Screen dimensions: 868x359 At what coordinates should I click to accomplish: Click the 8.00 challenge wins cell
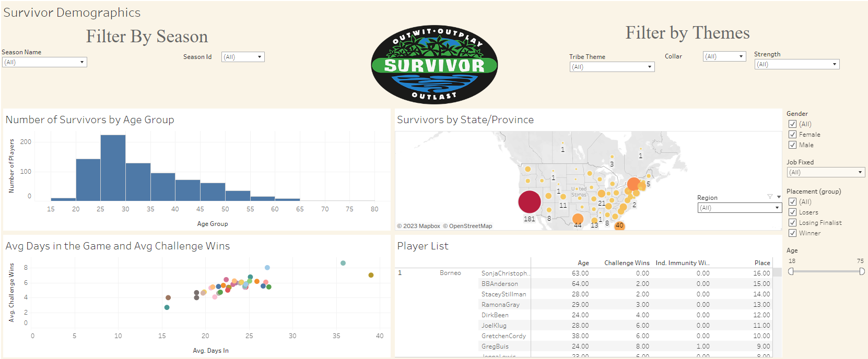[x=642, y=346]
